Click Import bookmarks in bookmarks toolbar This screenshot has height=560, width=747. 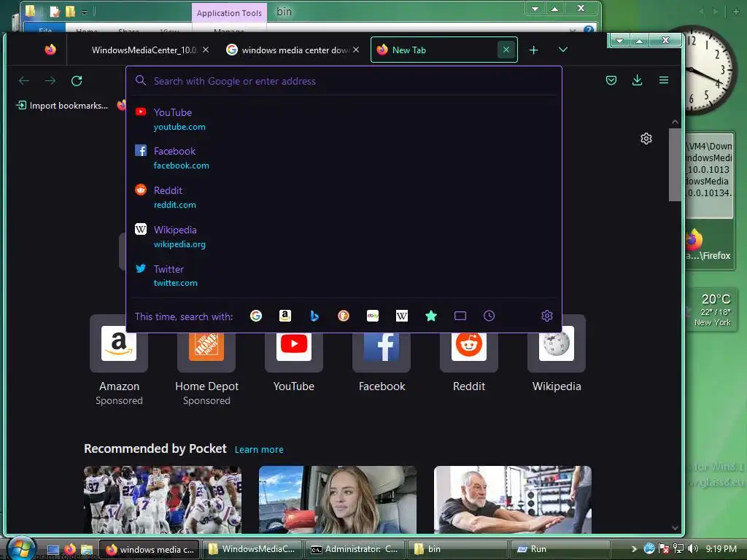click(63, 105)
